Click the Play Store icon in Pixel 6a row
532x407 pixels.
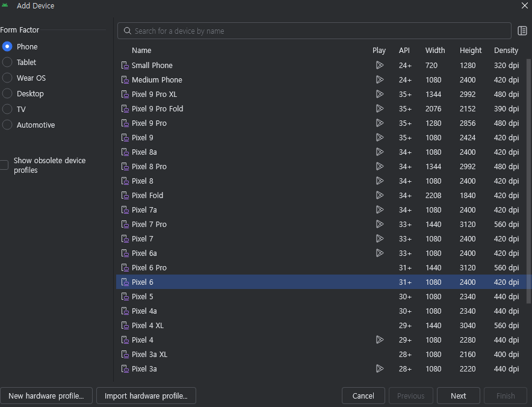[380, 253]
